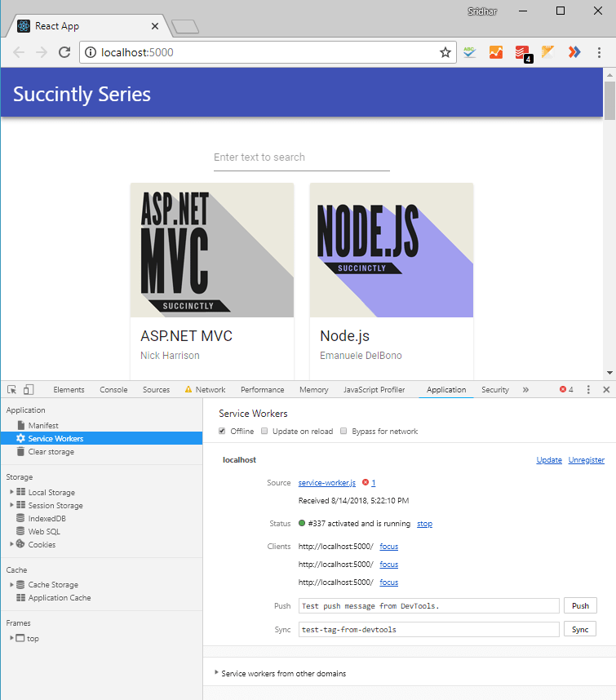Open the Node.js book cover

point(392,250)
